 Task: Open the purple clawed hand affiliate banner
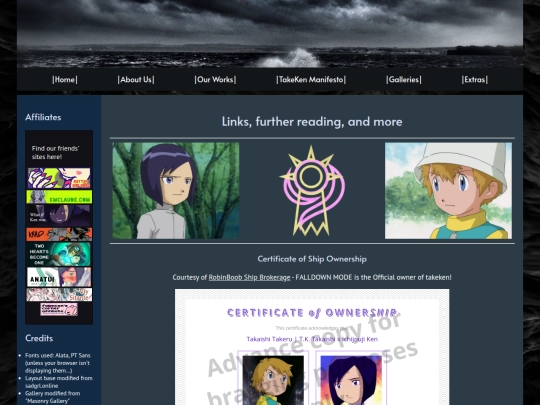point(59,178)
